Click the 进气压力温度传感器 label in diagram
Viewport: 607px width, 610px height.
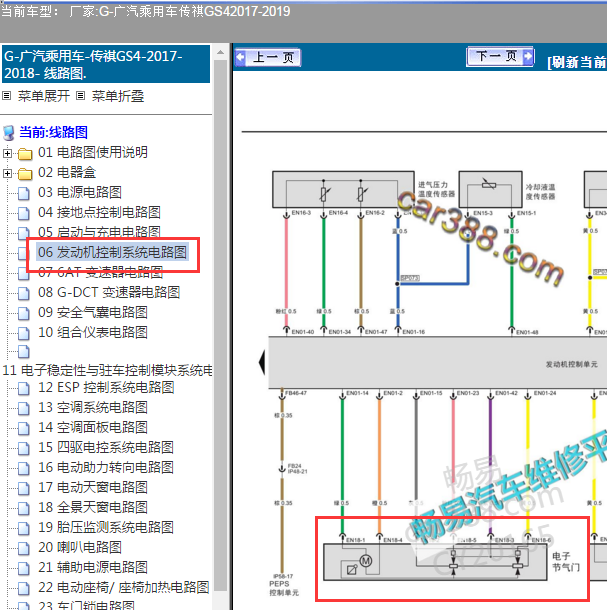[436, 189]
